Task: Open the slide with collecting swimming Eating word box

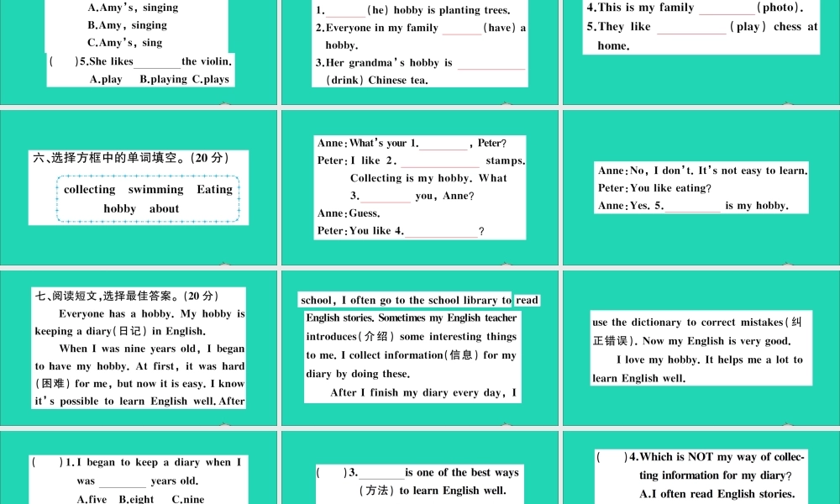Action: 139,187
